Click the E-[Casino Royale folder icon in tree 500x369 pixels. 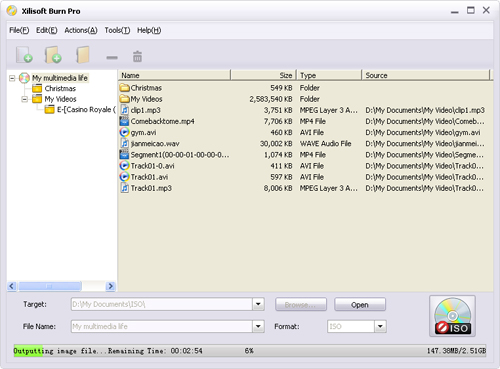(50, 109)
